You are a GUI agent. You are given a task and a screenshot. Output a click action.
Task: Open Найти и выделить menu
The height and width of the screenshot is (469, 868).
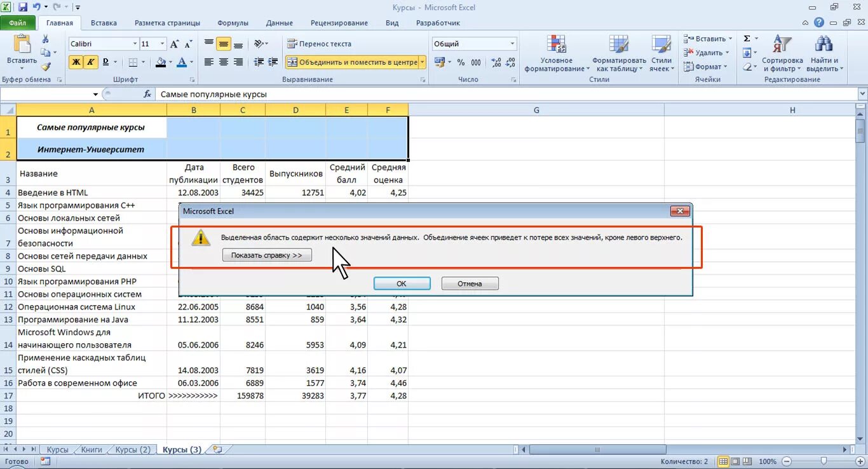pyautogui.click(x=824, y=53)
